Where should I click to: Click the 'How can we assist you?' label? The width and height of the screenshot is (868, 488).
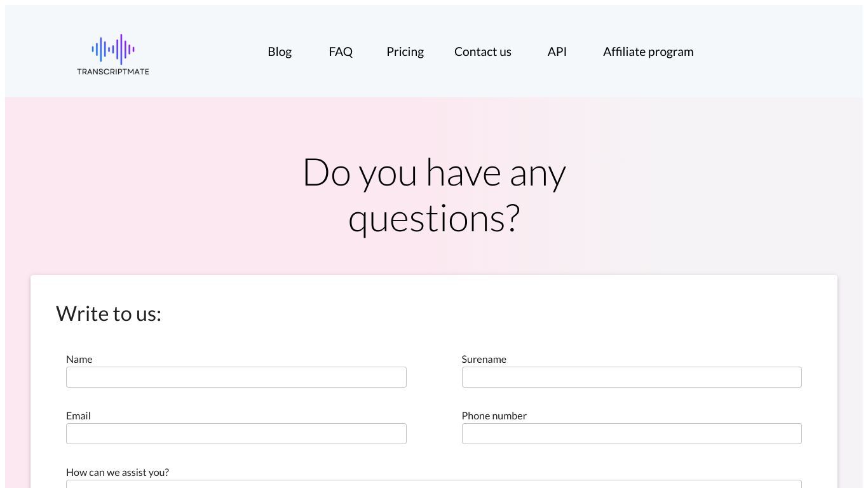point(118,472)
